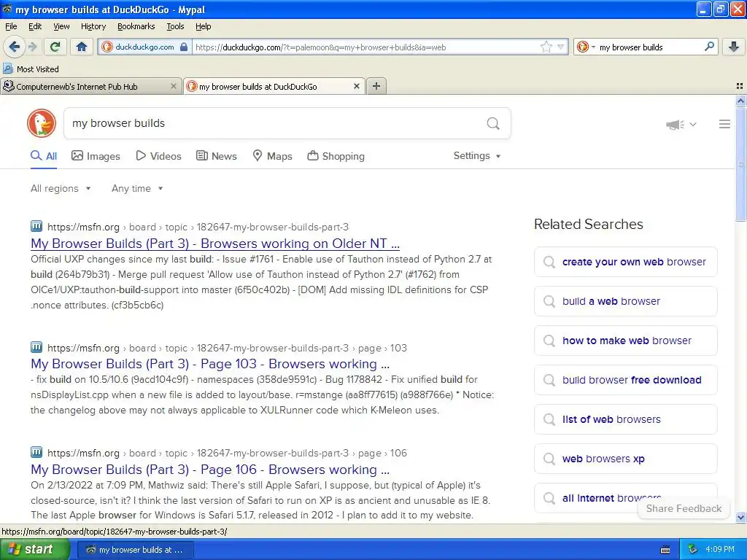
Task: Search related: build browser free download
Action: pyautogui.click(x=625, y=380)
